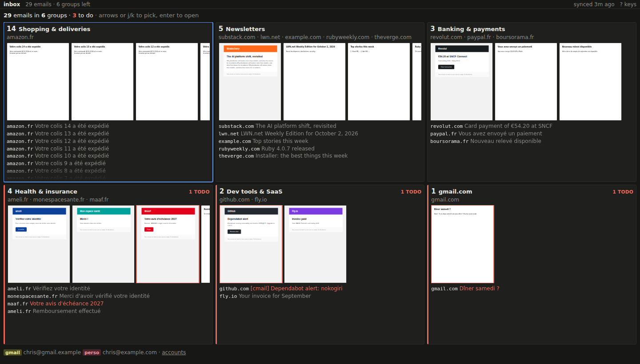Click the row 'Votre colis 9 a été expédié'
640x364 pixels.
108,163
